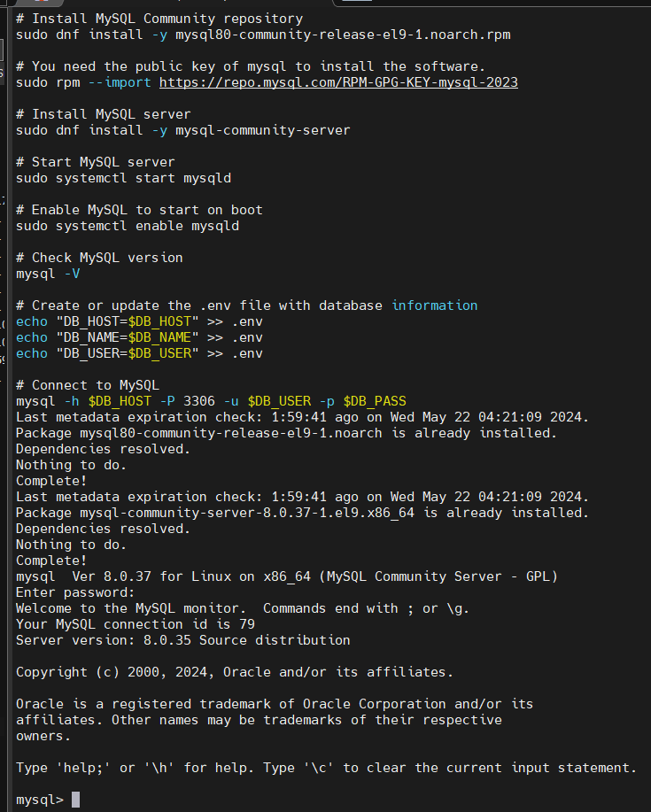This screenshot has width=651, height=812.
Task: Click the cursor at the mysql> prompt
Action: [75, 800]
